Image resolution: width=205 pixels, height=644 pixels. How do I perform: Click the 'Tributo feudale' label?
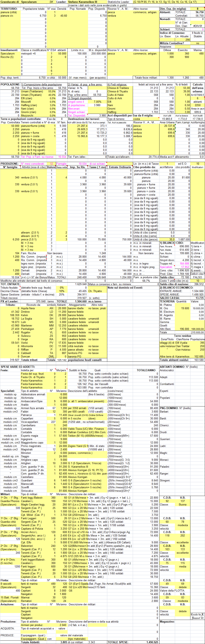[9, 288]
